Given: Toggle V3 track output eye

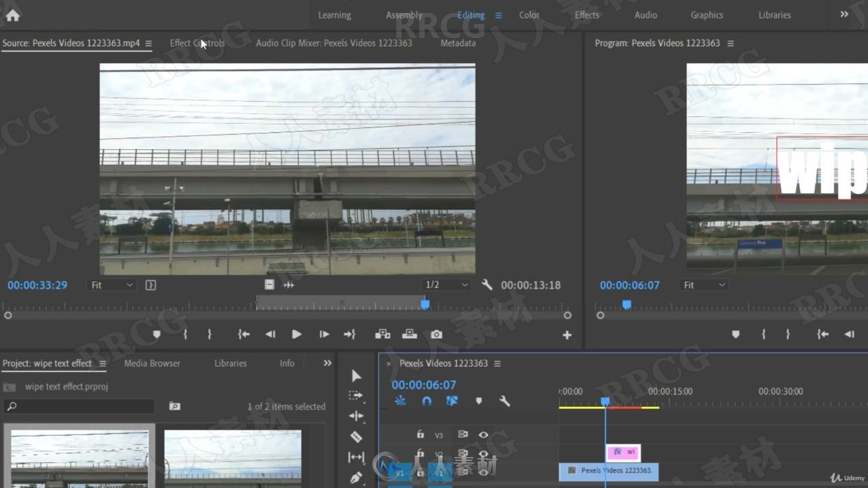Looking at the screenshot, I should pyautogui.click(x=484, y=435).
